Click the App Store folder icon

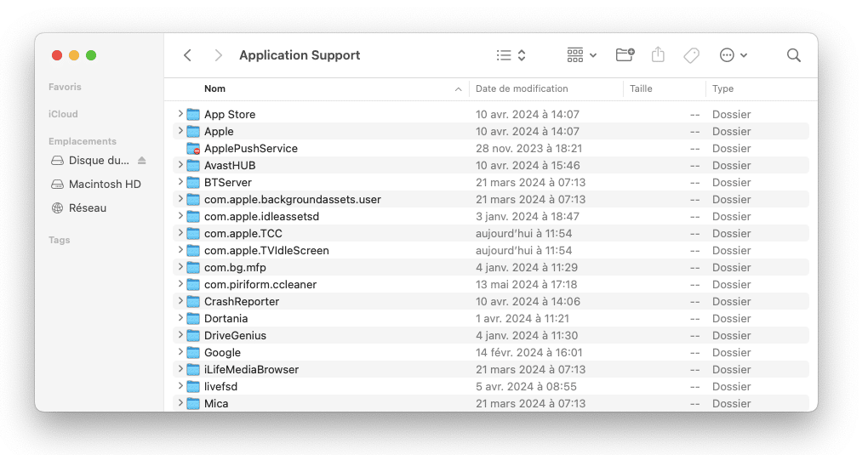[193, 114]
